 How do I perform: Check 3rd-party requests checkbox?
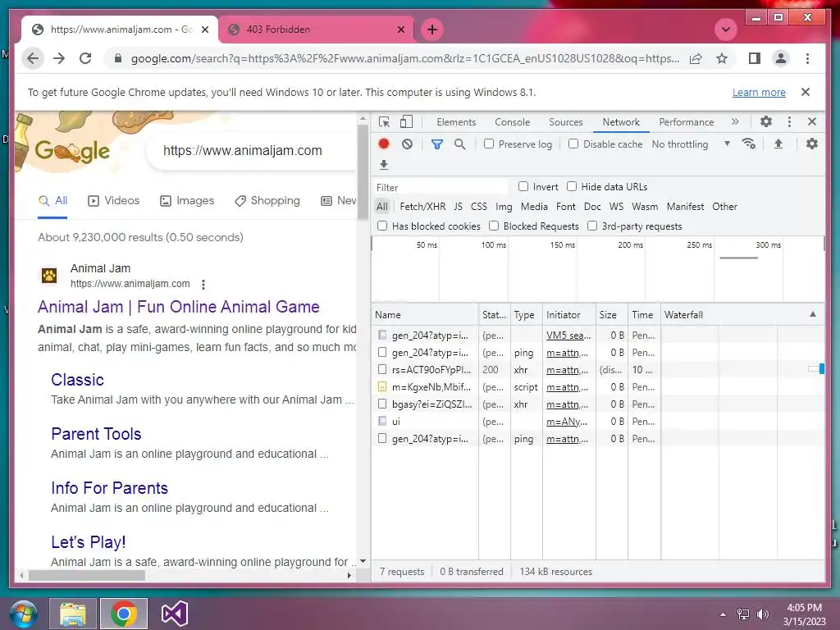pos(592,226)
